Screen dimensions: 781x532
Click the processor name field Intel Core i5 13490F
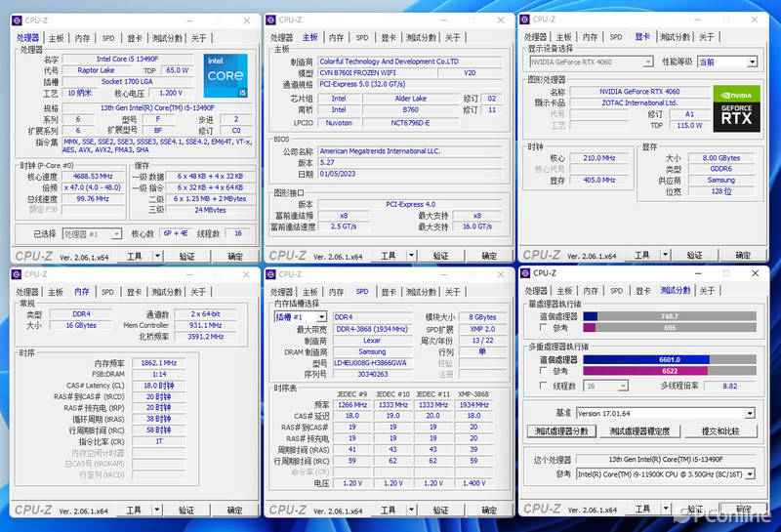(128, 59)
